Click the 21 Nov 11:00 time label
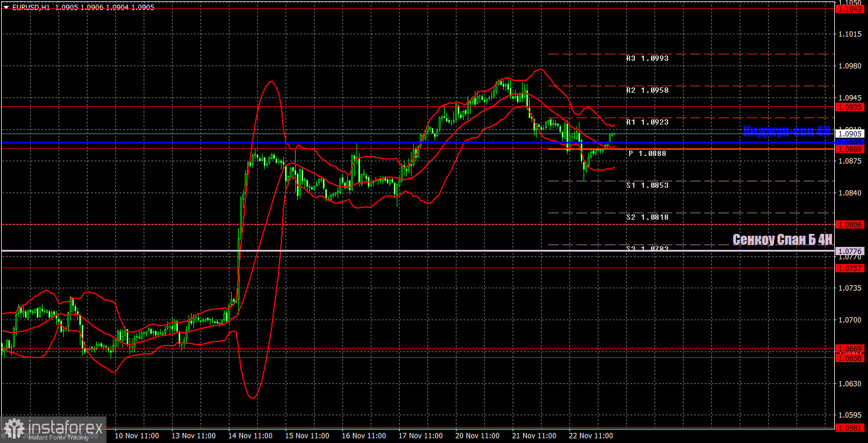The height and width of the screenshot is (443, 868). click(534, 436)
